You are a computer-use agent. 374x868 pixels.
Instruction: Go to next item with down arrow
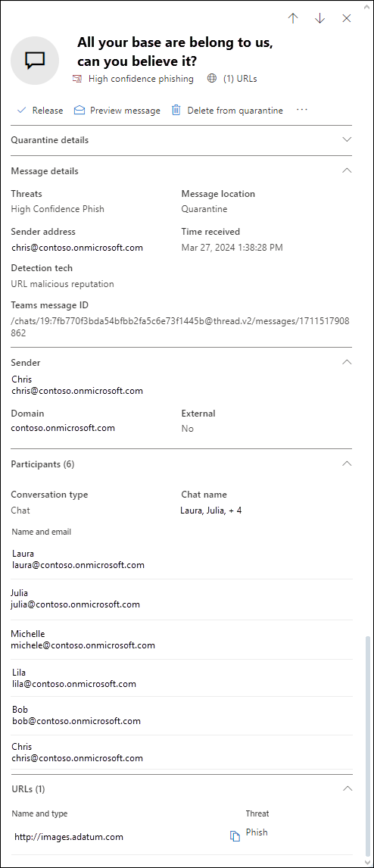pyautogui.click(x=319, y=18)
